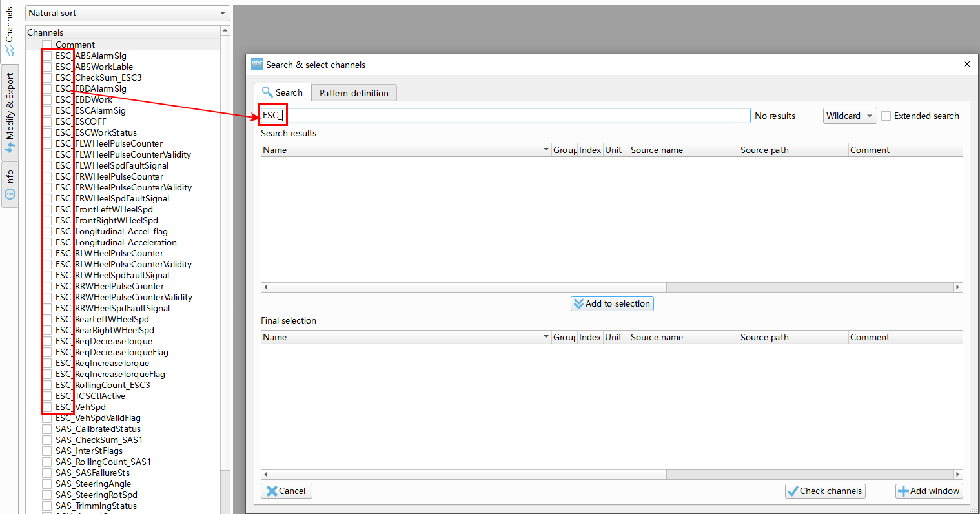Open the Modify & Export side tab
980x514 pixels.
click(x=9, y=112)
